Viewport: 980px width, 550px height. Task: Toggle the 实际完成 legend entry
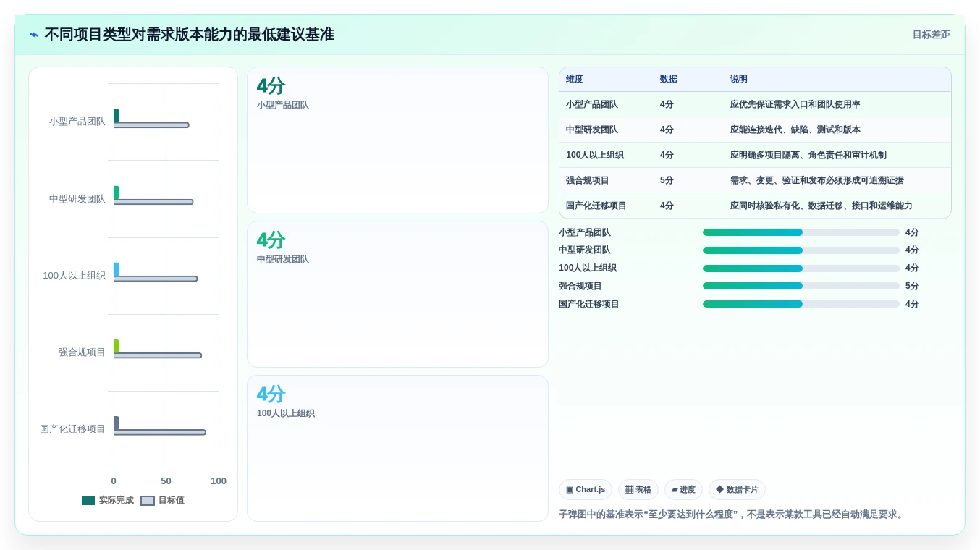(x=107, y=500)
